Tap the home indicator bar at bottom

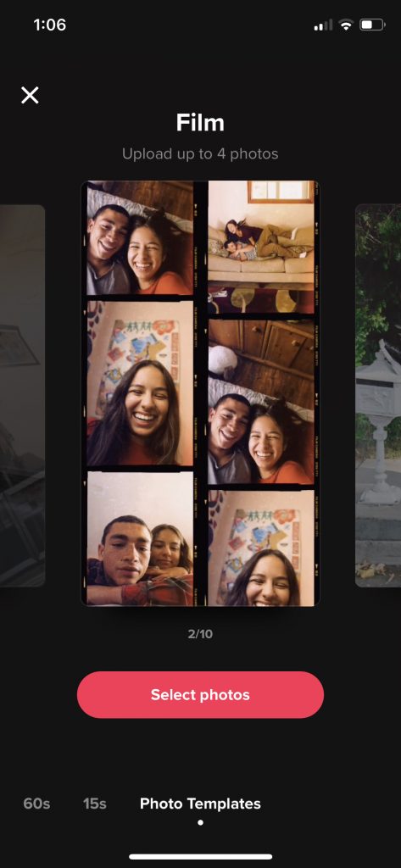click(x=200, y=857)
